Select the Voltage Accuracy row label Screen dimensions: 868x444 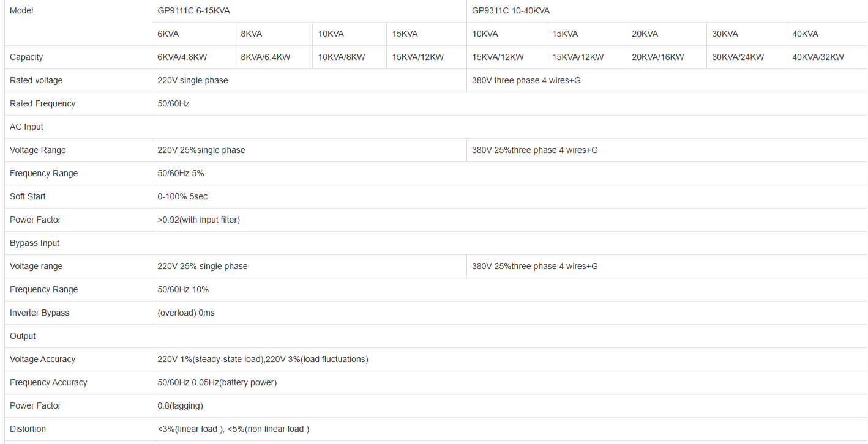click(x=43, y=360)
